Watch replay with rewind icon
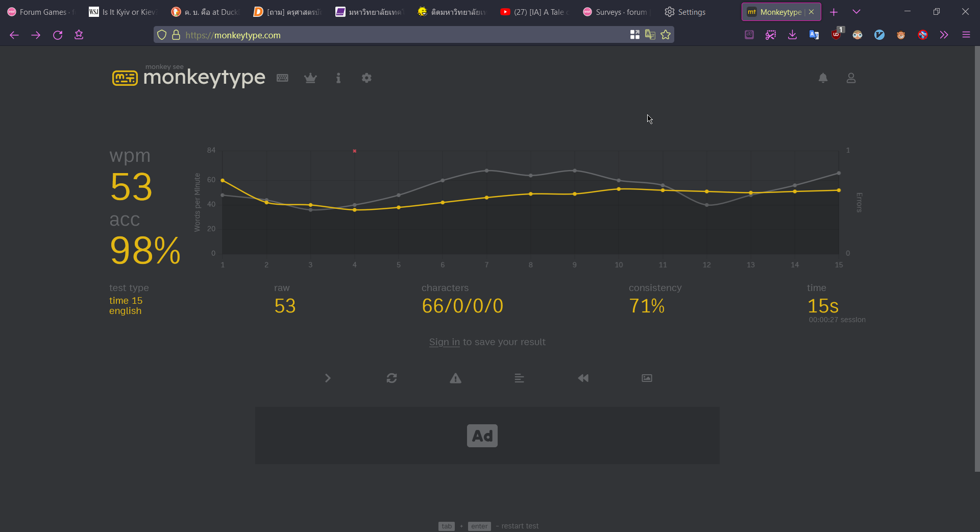980x532 pixels. click(x=583, y=378)
